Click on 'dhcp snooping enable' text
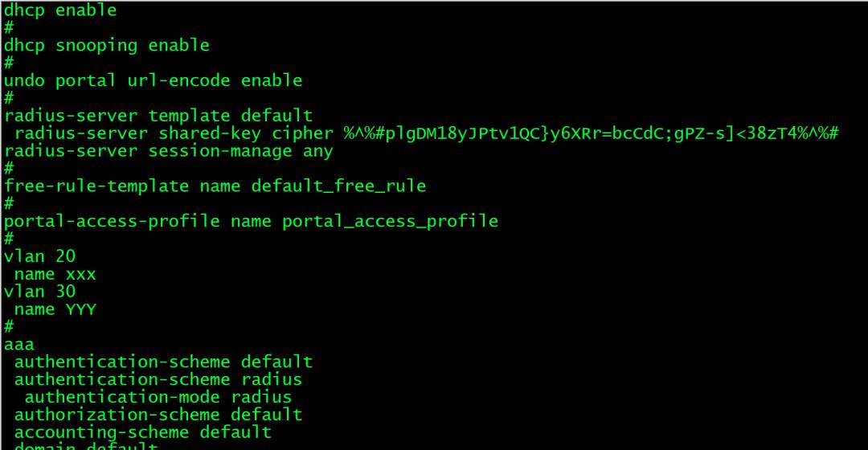Image resolution: width=868 pixels, height=450 pixels. coord(107,45)
